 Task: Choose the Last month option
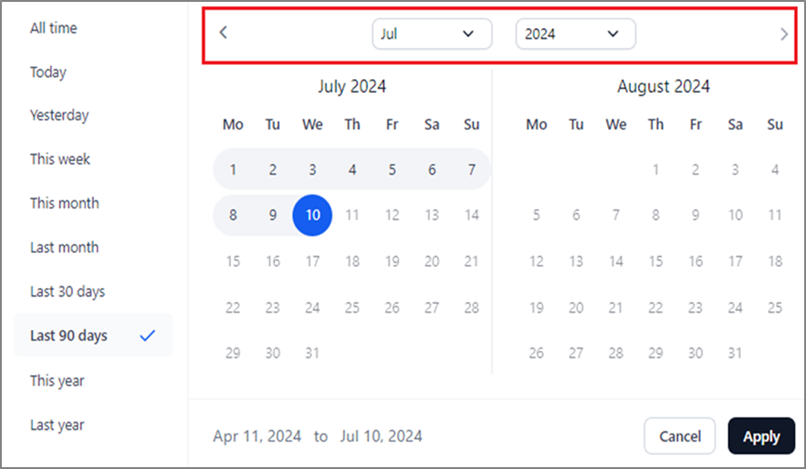[64, 247]
